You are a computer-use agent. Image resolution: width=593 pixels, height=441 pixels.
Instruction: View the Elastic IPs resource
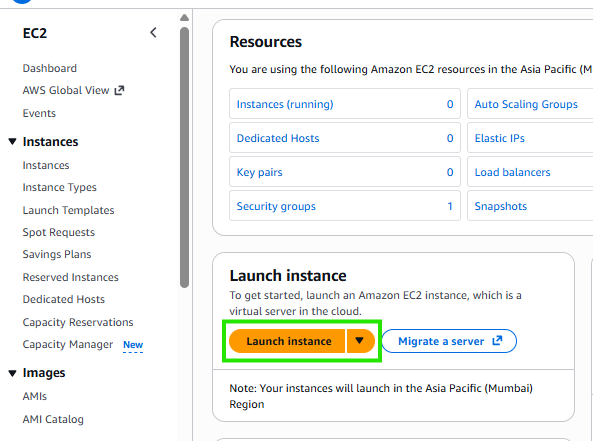coord(500,138)
